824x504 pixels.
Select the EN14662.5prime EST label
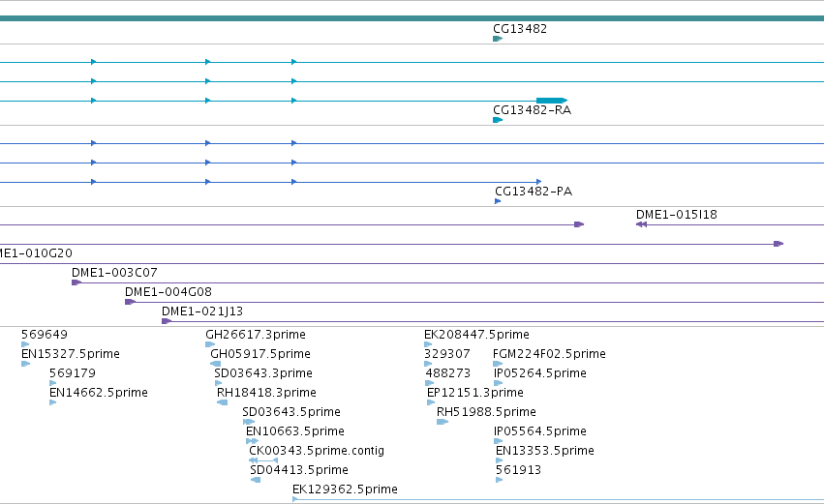point(98,393)
